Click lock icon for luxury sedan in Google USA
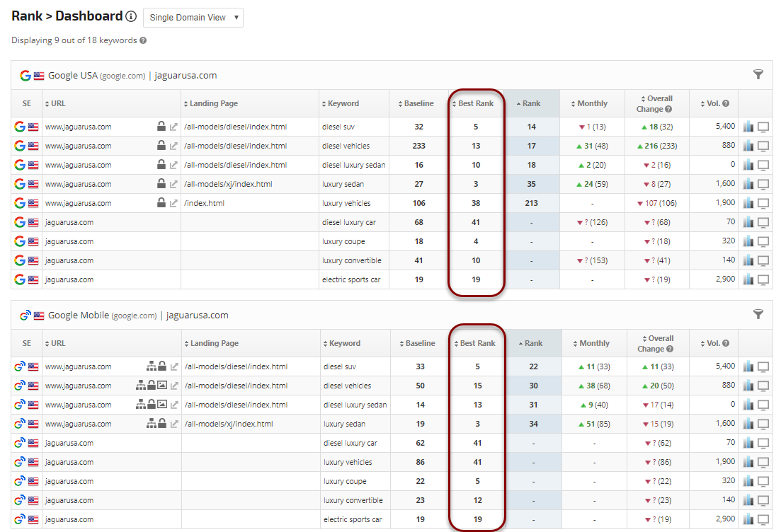 [161, 184]
